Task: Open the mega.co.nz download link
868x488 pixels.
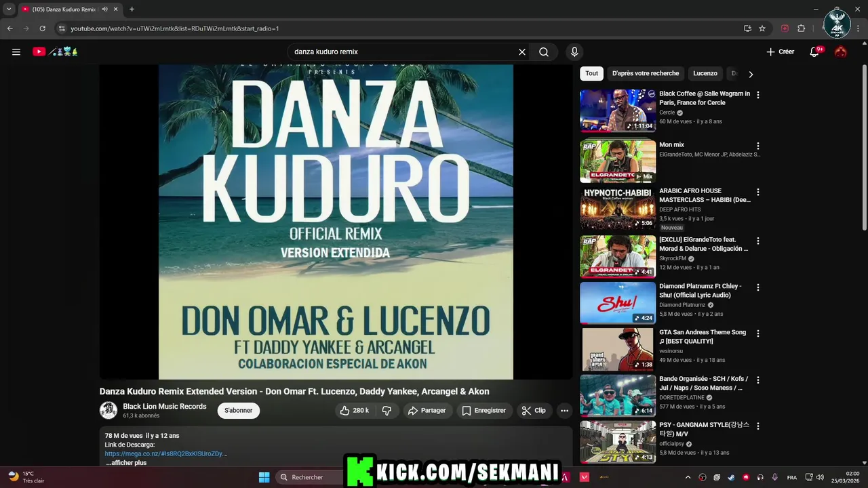Action: 164,453
